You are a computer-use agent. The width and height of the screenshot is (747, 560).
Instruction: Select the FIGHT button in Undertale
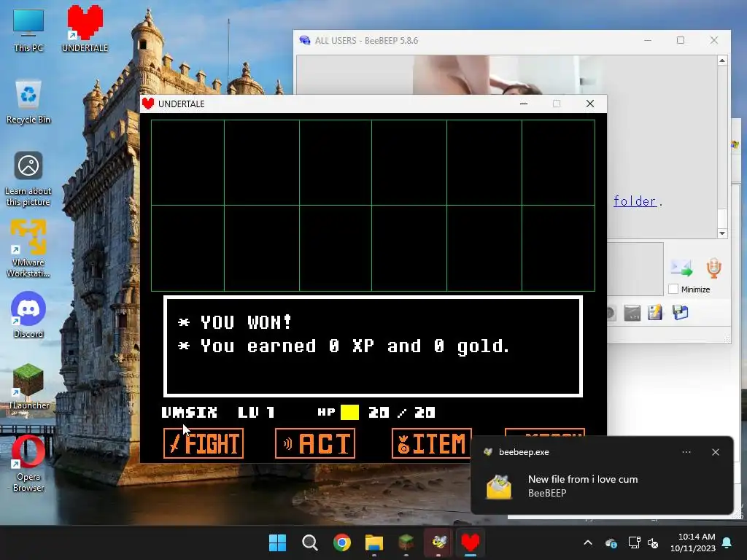click(x=204, y=443)
